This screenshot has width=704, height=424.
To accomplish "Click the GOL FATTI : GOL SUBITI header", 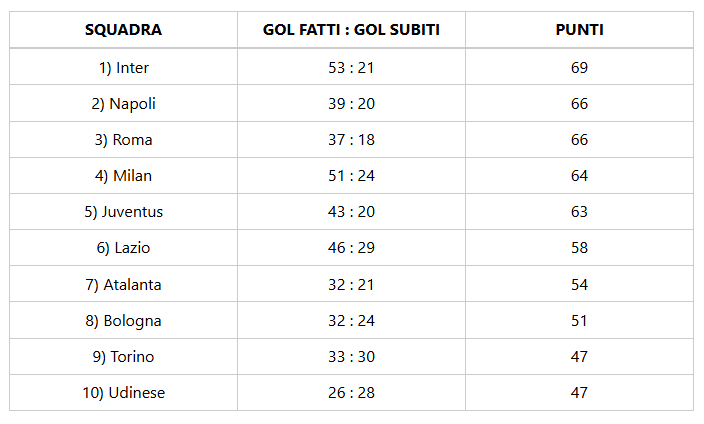I will coord(351,30).
